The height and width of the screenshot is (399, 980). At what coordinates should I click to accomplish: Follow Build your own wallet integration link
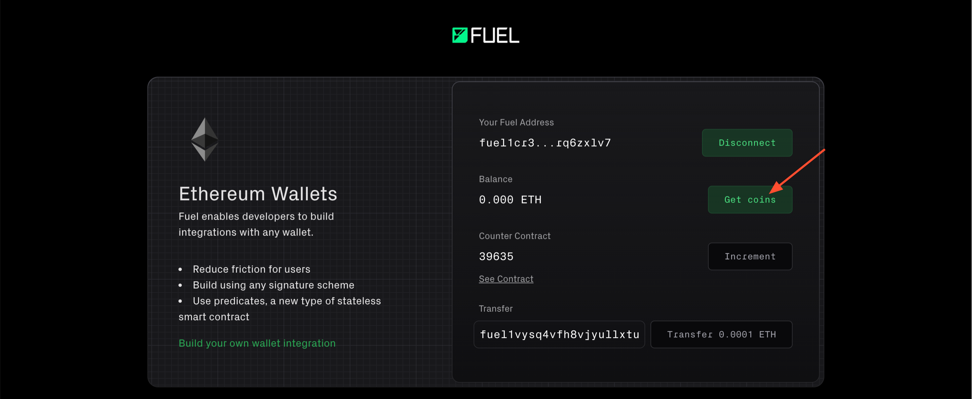257,343
